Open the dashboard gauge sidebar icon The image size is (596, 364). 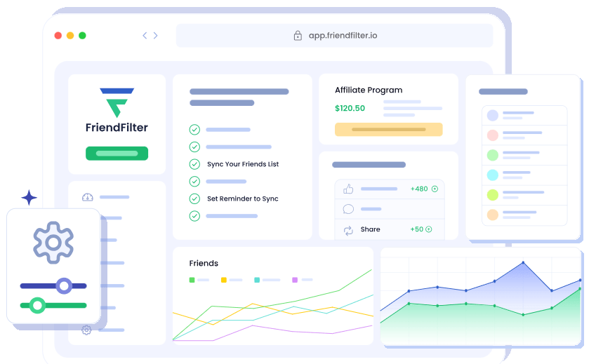point(88,197)
